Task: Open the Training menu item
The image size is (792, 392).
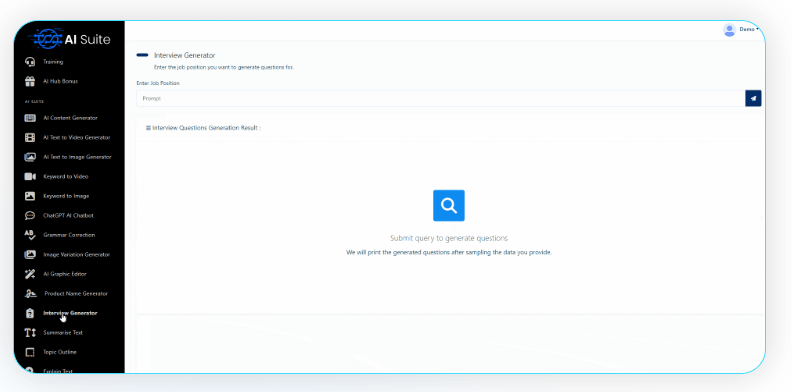Action: [x=53, y=62]
